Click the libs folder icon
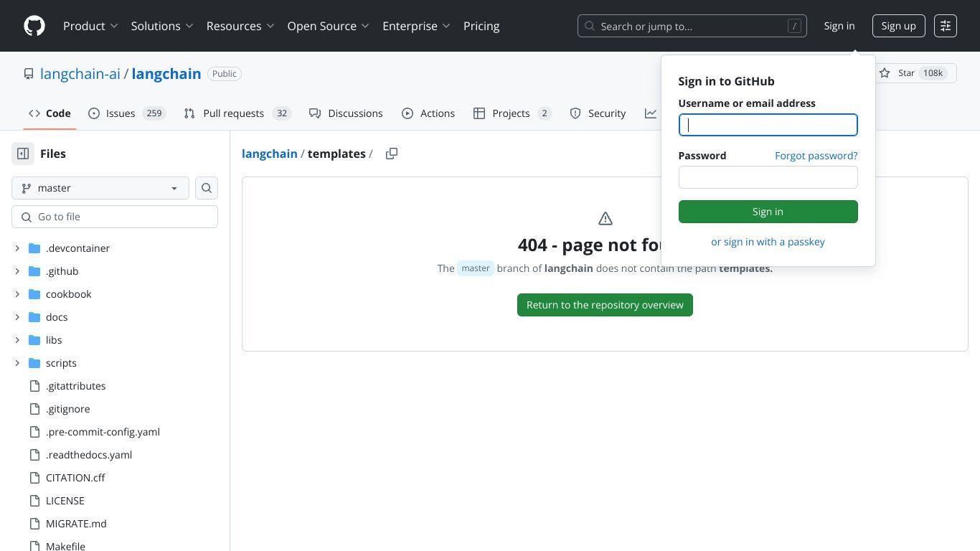 pyautogui.click(x=34, y=340)
